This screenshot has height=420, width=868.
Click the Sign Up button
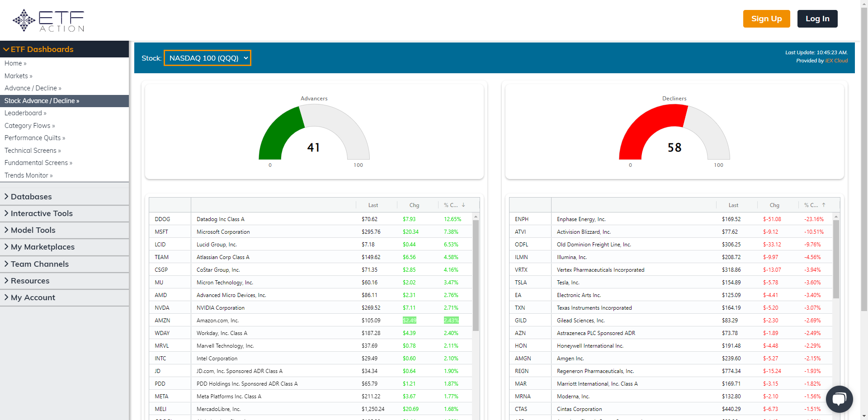click(x=766, y=19)
